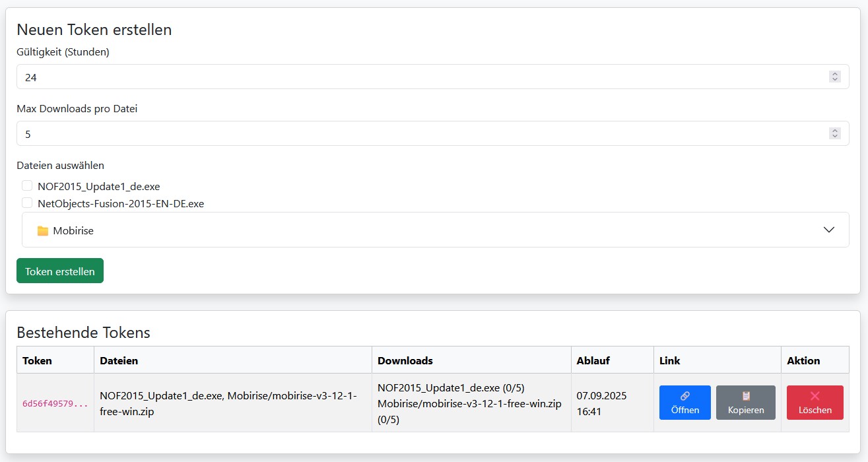Click the clipboard icon on the Kopieren button
The height and width of the screenshot is (462, 868).
coord(746,396)
